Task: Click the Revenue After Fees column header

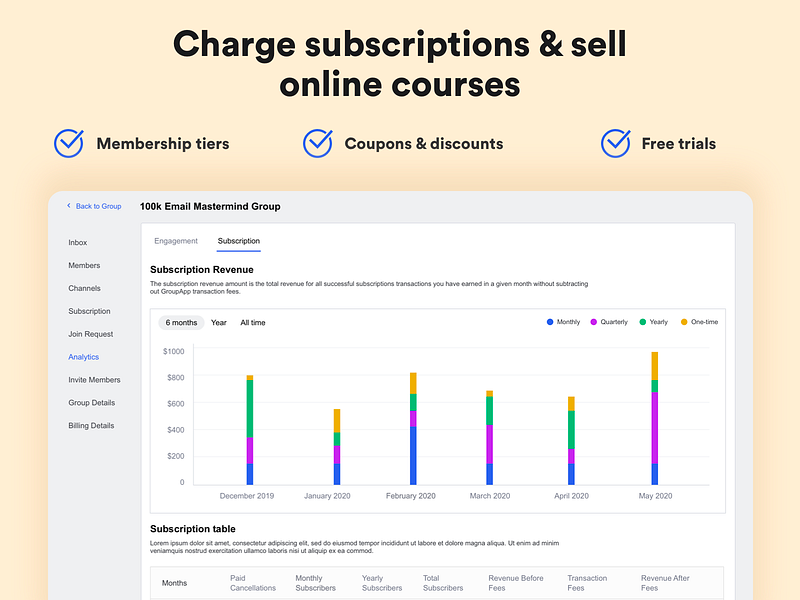Action: pos(665,583)
